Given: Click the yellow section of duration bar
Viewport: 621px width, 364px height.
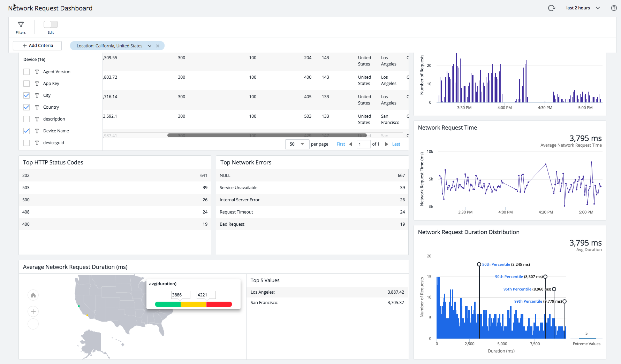Looking at the screenshot, I should [x=194, y=304].
